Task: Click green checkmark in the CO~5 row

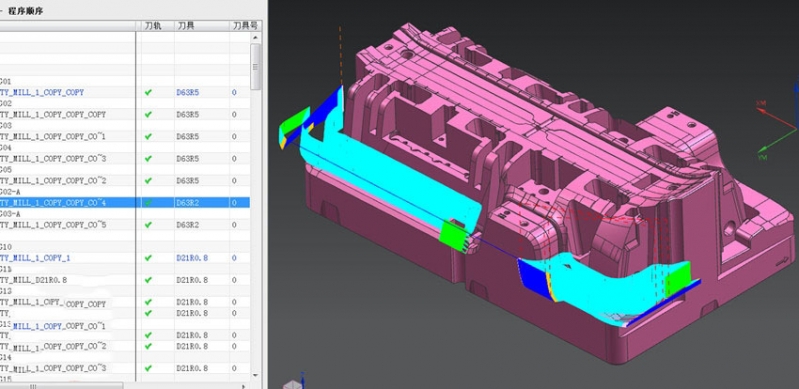Action: click(148, 224)
